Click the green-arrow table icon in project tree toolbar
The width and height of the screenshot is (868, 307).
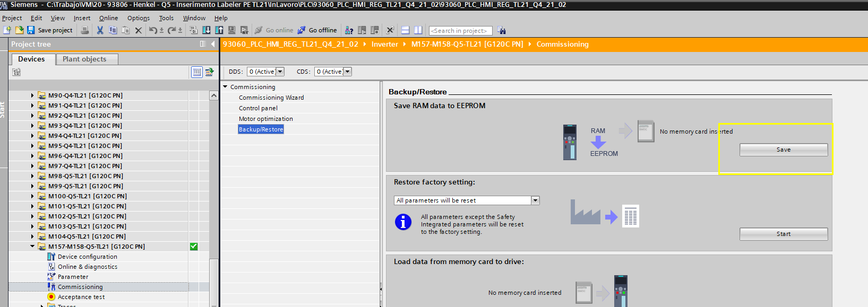click(209, 72)
